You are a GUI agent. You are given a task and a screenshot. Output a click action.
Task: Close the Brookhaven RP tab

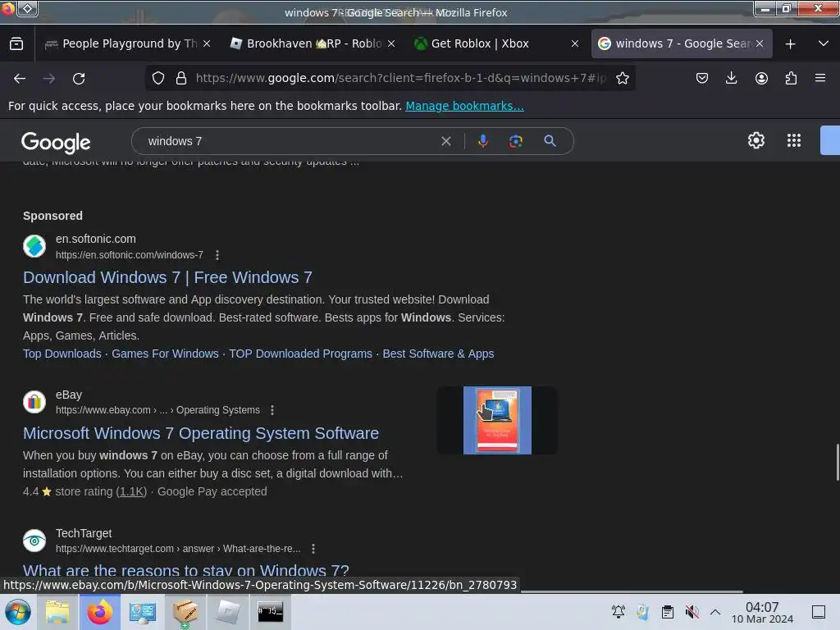391,44
